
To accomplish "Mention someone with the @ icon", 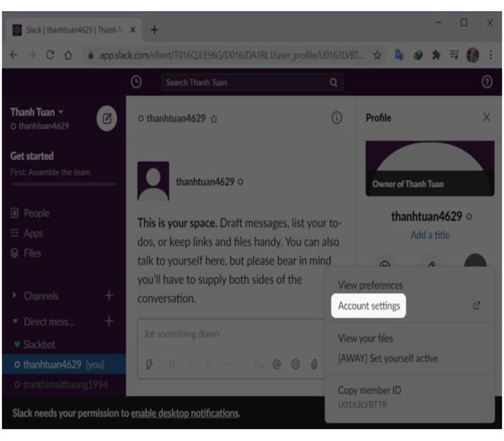I will coord(277,364).
